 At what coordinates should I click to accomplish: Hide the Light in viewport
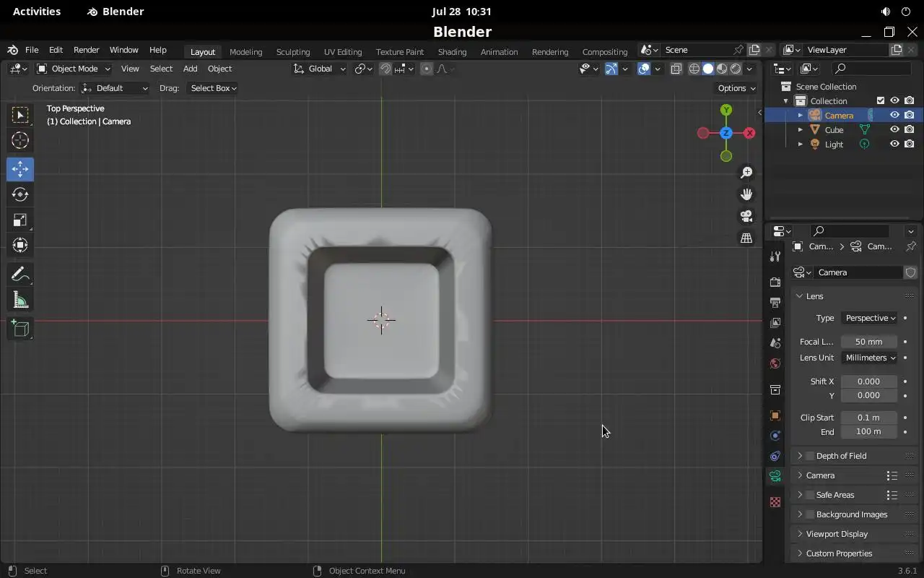pos(894,144)
